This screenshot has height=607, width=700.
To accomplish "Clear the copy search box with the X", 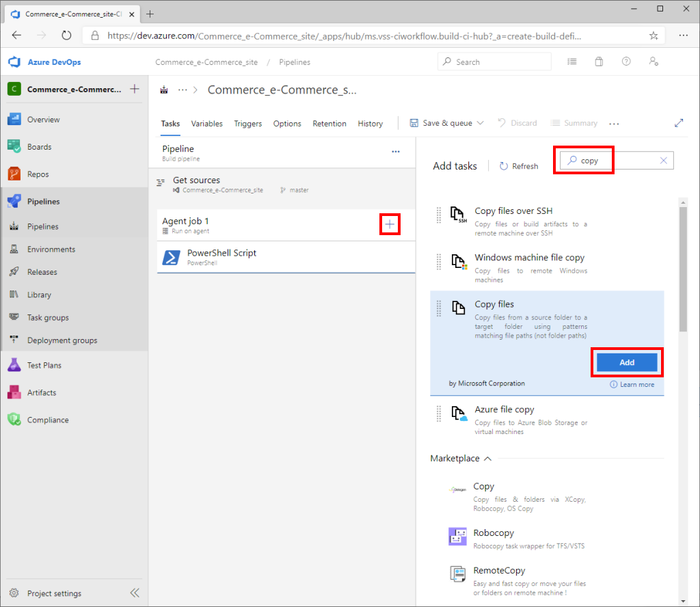I will coord(663,160).
